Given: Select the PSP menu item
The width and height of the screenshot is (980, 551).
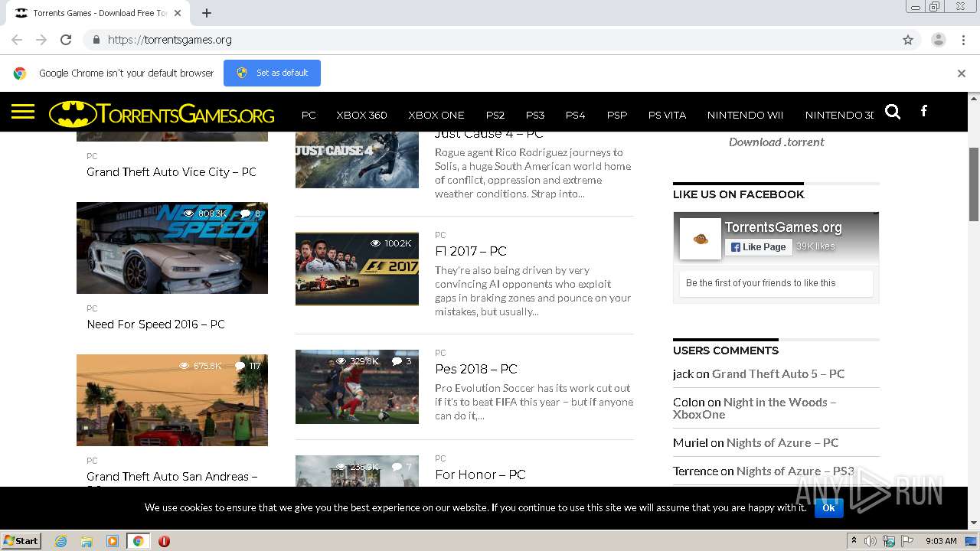Looking at the screenshot, I should pyautogui.click(x=617, y=115).
